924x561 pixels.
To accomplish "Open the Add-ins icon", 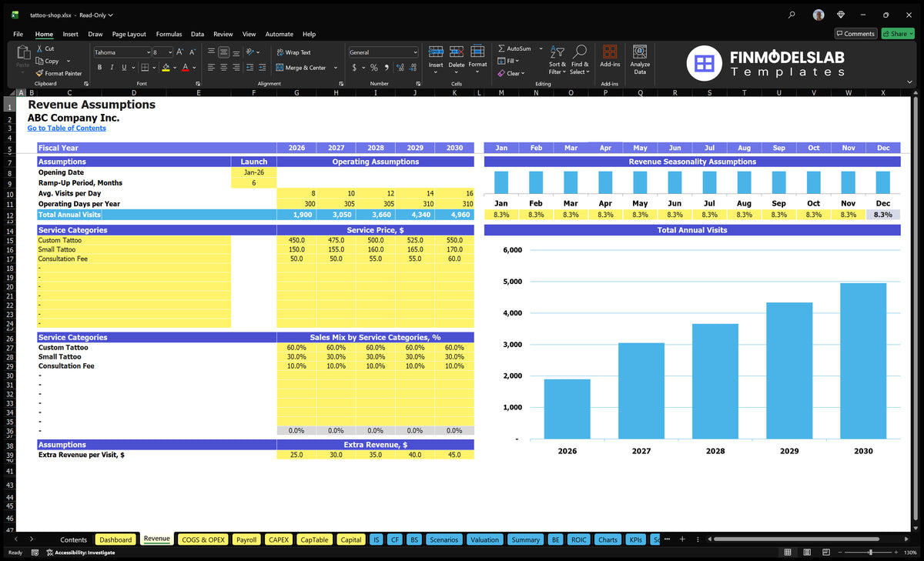I will [x=610, y=52].
